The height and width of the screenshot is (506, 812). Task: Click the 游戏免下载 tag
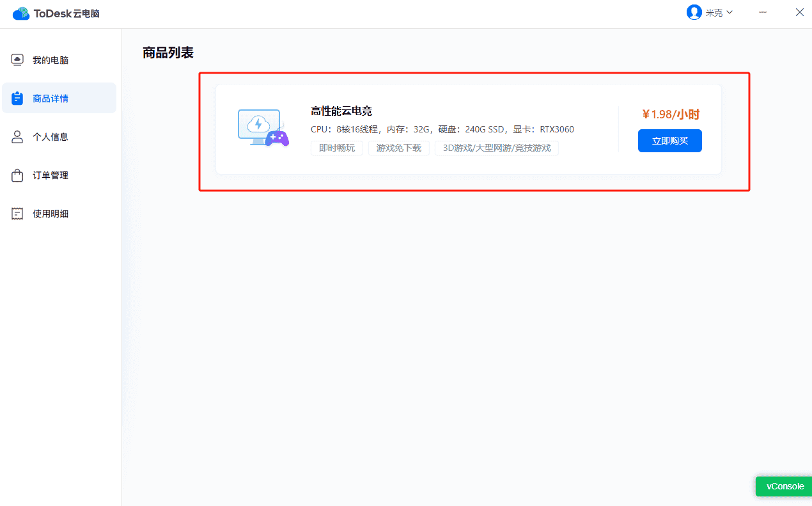pos(398,147)
